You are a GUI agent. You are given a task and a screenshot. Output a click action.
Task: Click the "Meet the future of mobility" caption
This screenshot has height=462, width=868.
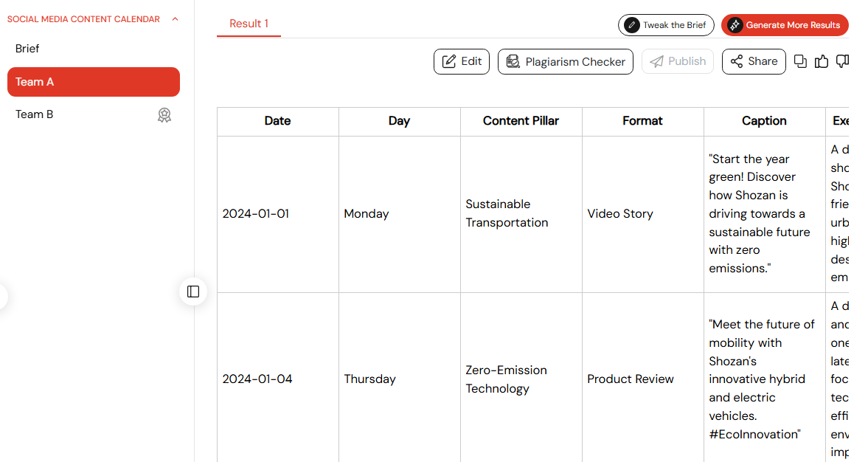click(x=765, y=378)
